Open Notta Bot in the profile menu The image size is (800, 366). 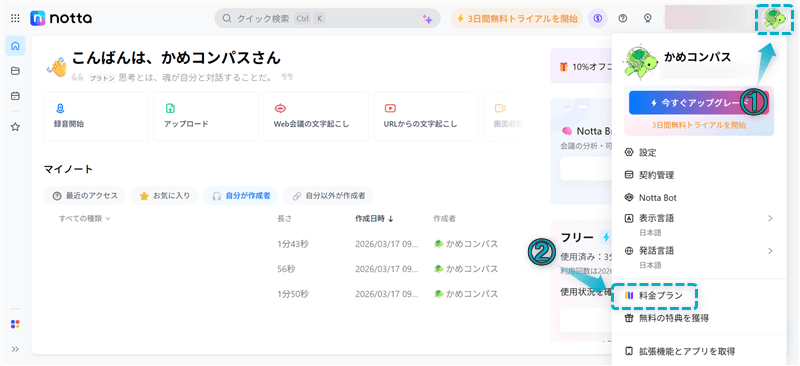[698, 197]
